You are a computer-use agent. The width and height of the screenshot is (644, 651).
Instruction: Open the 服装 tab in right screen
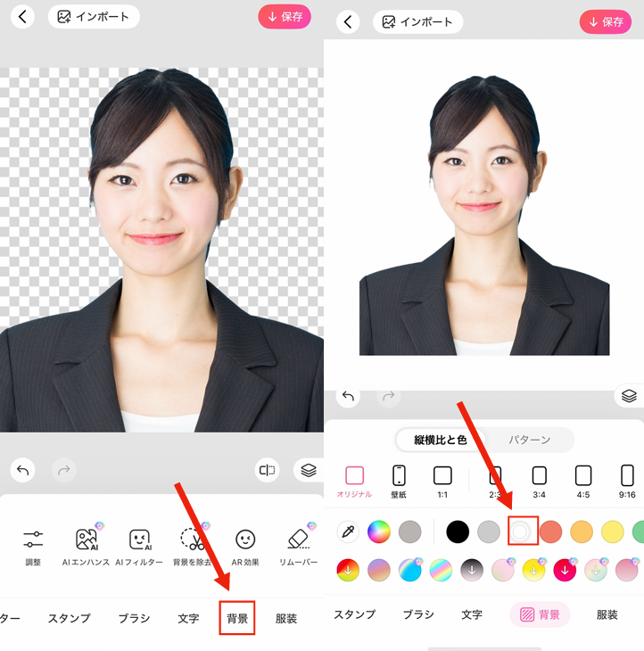[607, 614]
